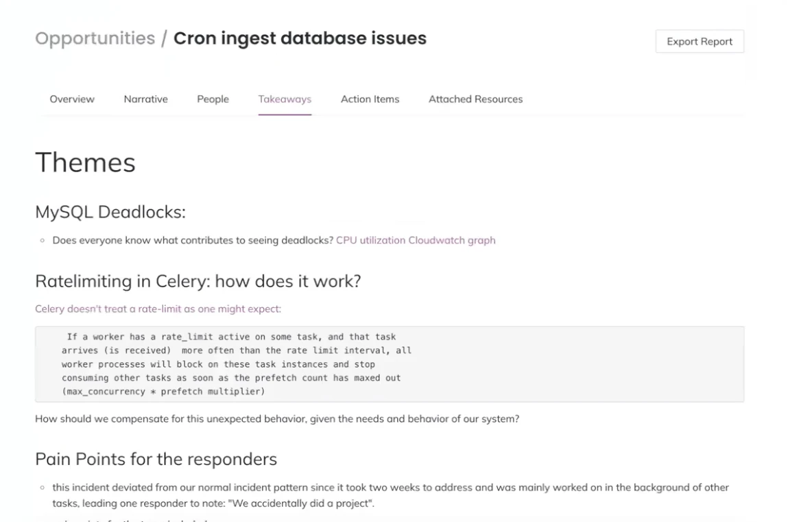This screenshot has width=812, height=522.
Task: Click the Themes heading
Action: point(86,162)
